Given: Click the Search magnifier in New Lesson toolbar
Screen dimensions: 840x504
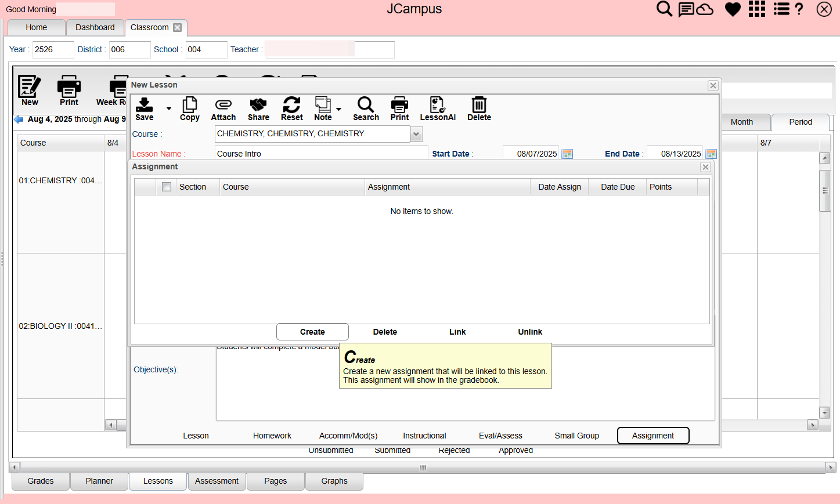Looking at the screenshot, I should click(x=366, y=104).
